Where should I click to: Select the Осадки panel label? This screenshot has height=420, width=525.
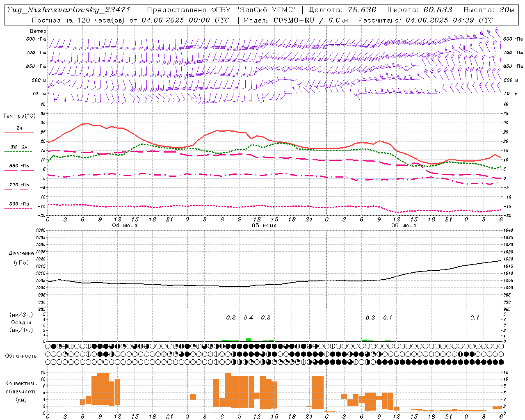(21, 322)
